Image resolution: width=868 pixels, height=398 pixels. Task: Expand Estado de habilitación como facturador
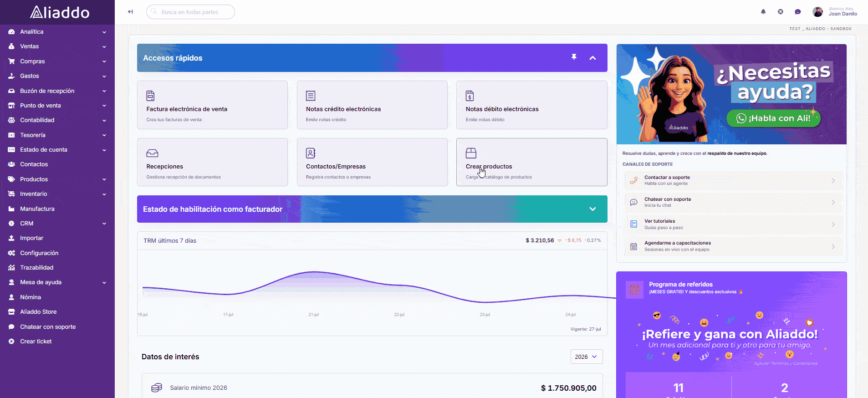tap(592, 209)
